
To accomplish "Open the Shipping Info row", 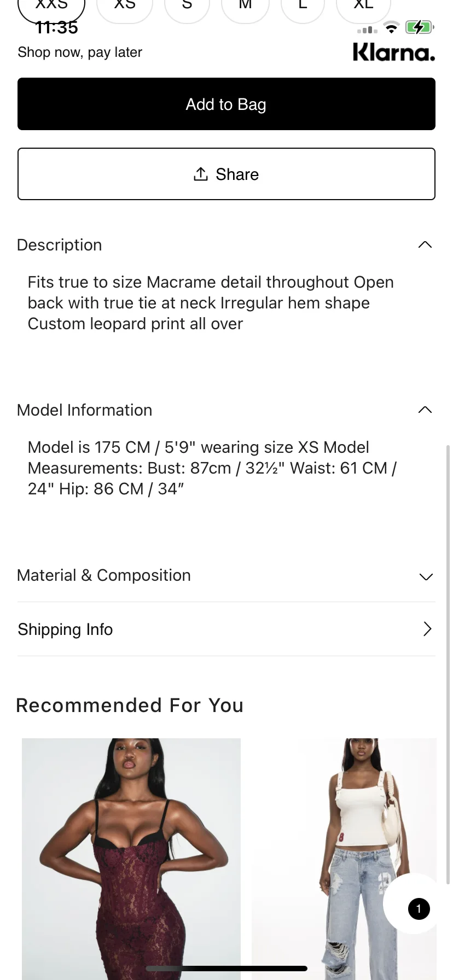I will [x=226, y=629].
